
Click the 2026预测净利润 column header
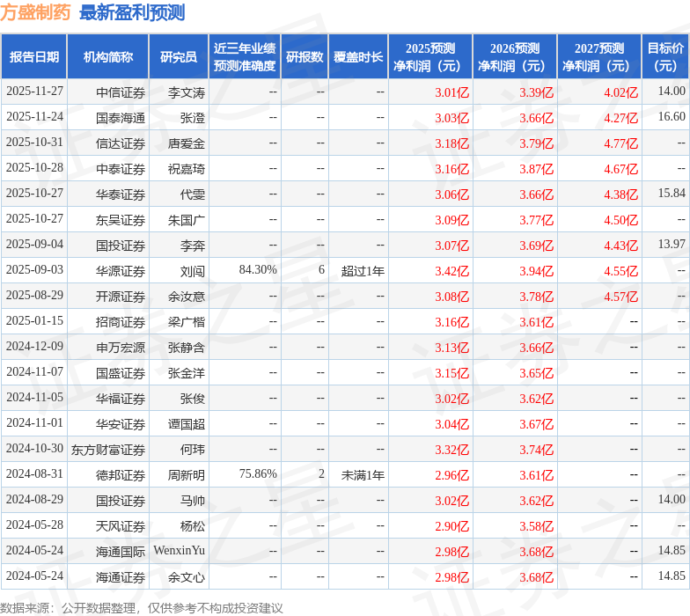[x=515, y=56]
